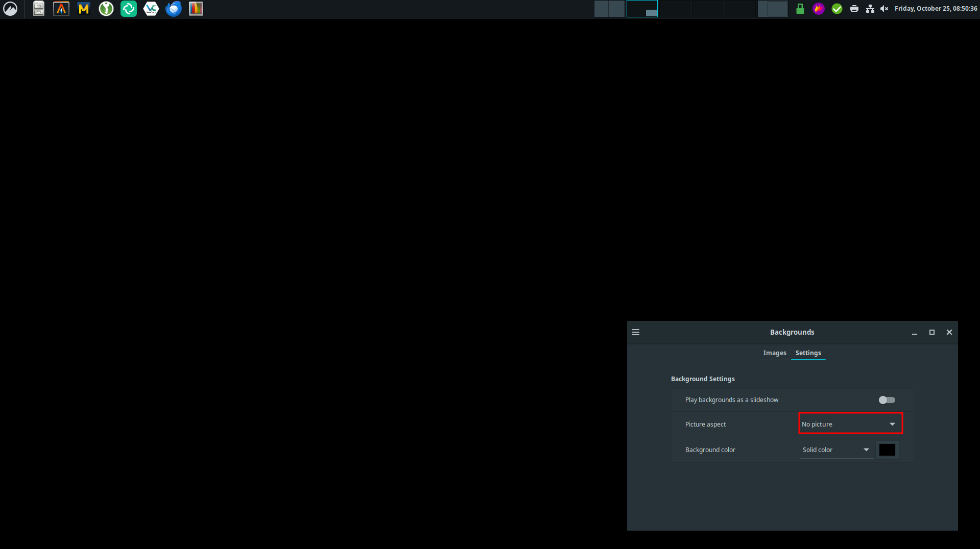Select the Settings tab
The width and height of the screenshot is (980, 549).
[x=808, y=353]
